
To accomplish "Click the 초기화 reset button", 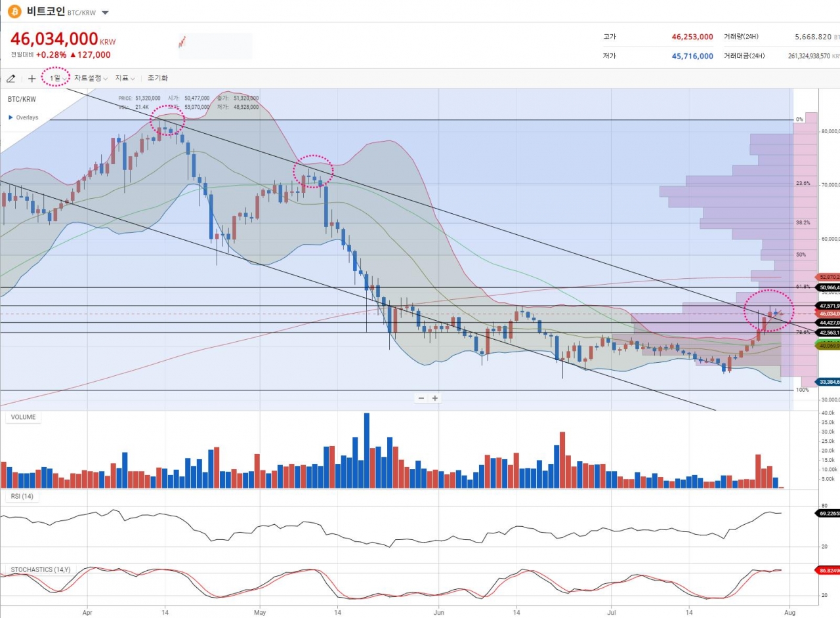I will [157, 78].
